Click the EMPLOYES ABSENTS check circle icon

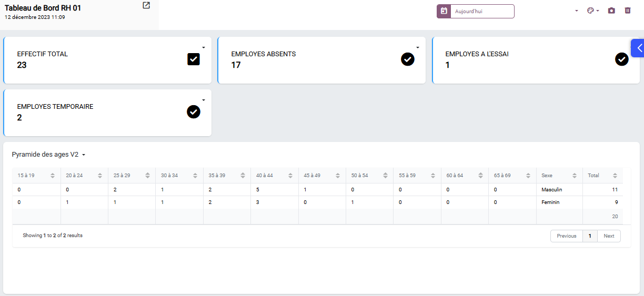tap(408, 59)
